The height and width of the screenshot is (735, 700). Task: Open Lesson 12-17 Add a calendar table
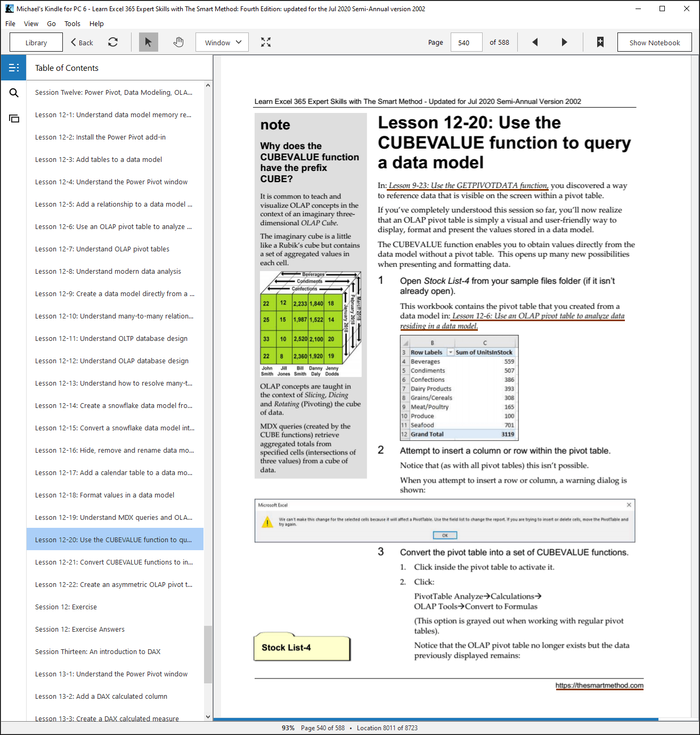click(115, 472)
